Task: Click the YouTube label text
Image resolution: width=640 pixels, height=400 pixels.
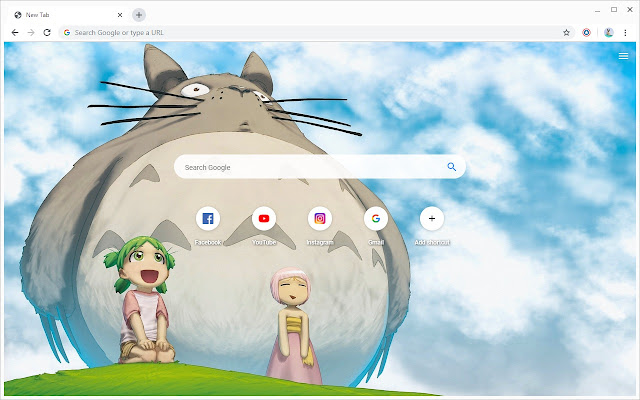Action: [x=264, y=242]
